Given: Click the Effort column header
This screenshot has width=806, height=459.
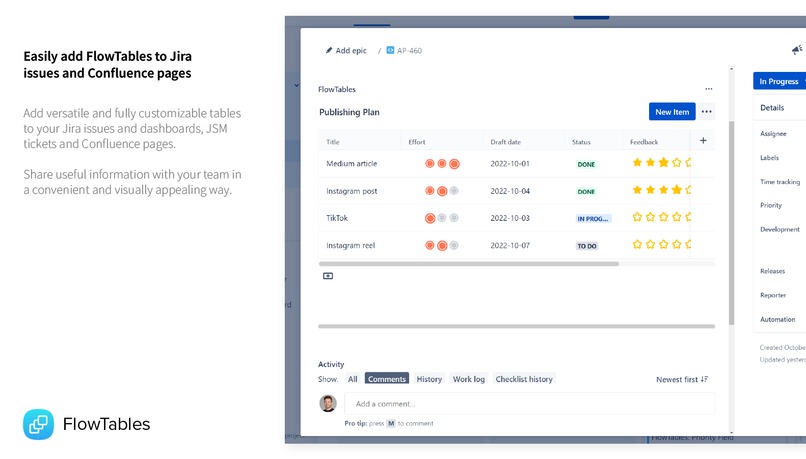Looking at the screenshot, I should (x=417, y=142).
